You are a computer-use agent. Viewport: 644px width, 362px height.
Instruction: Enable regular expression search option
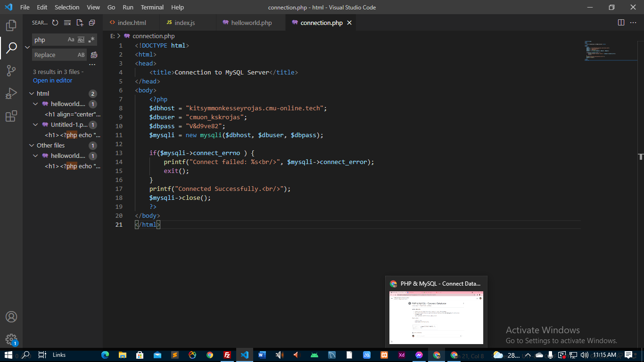pos(92,40)
